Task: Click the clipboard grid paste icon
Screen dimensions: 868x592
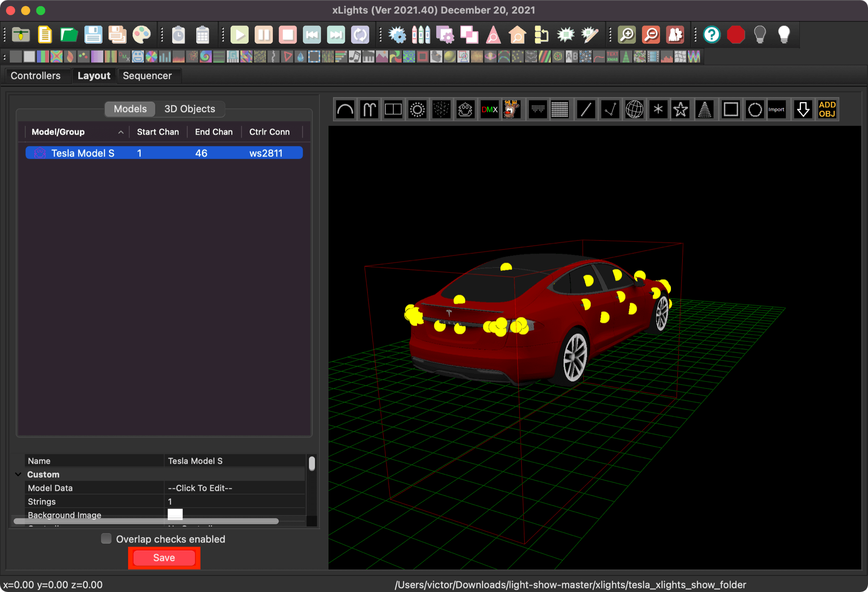Action: pyautogui.click(x=203, y=35)
